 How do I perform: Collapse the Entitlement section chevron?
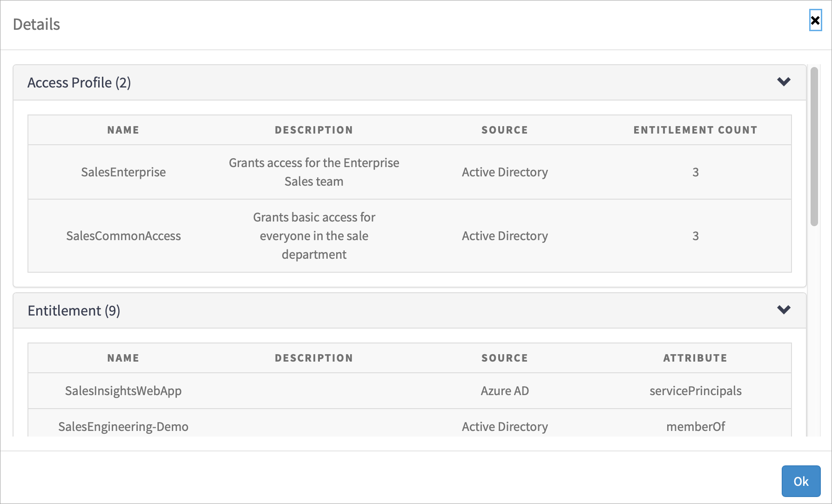pos(784,310)
